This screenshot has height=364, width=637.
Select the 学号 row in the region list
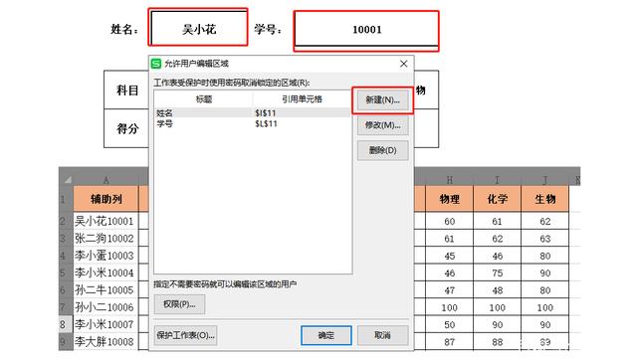coord(252,123)
